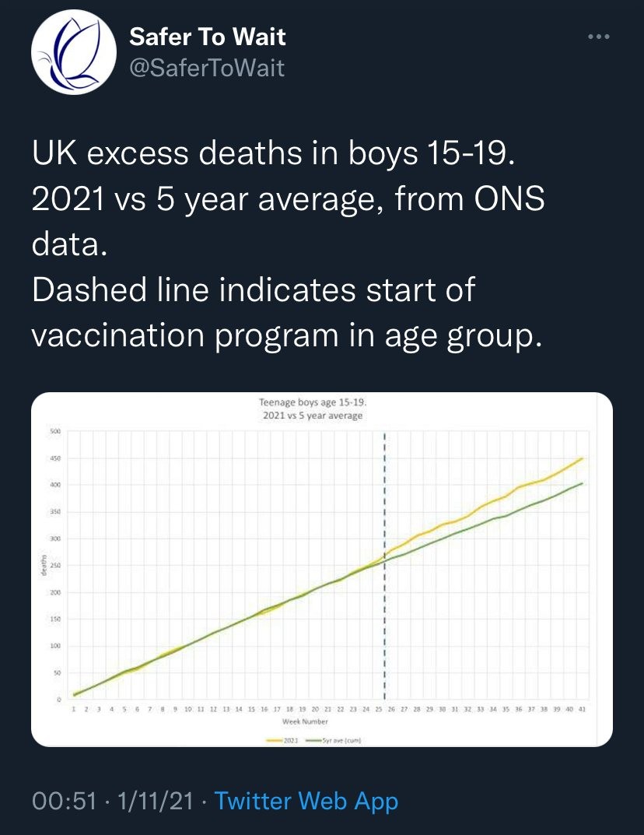Open the Safer To Wait display name
Viewport: 644px width, 835px height.
tap(206, 36)
